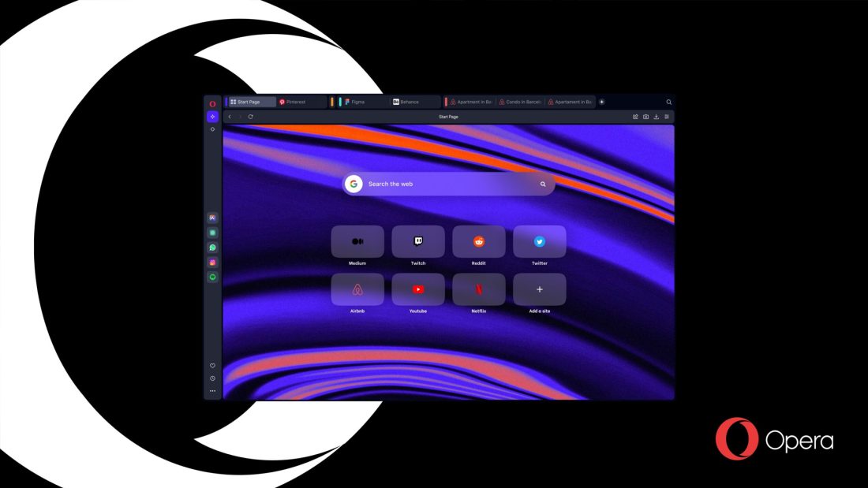Click the Start Page address bar
Viewport: 868px width, 488px height.
point(448,117)
